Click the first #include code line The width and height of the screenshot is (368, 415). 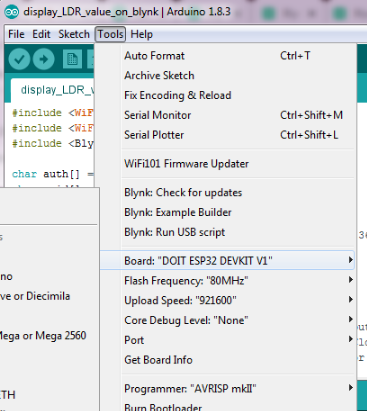(53, 113)
